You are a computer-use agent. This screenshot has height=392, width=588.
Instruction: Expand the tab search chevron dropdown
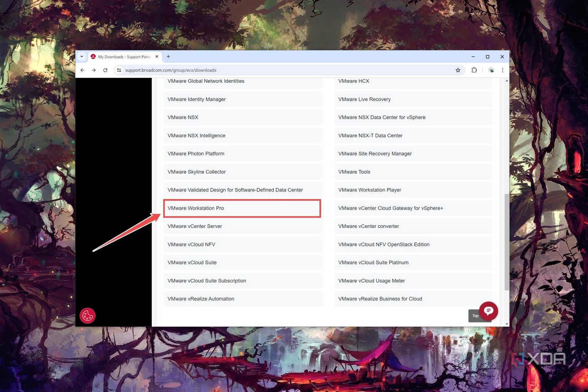[x=81, y=56]
